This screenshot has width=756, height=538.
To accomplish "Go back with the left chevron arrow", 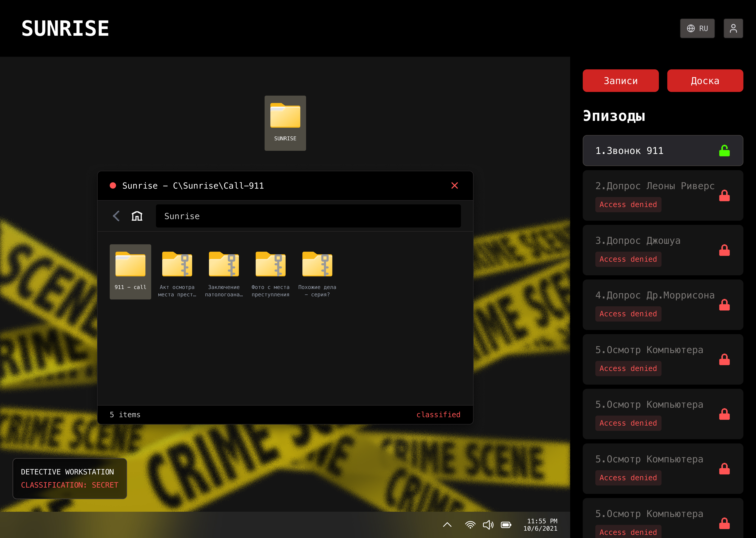I will tap(116, 216).
